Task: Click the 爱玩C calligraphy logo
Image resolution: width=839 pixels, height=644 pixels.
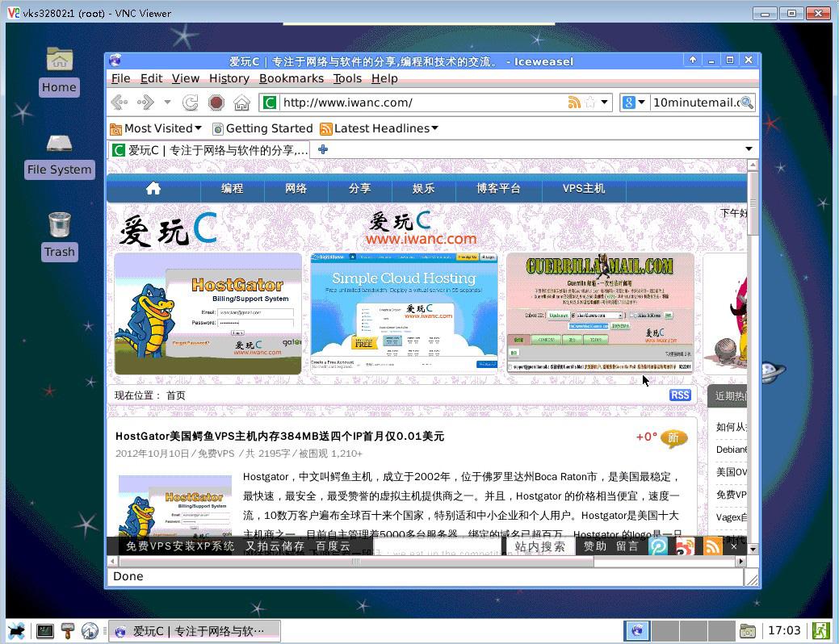Action: (x=168, y=229)
